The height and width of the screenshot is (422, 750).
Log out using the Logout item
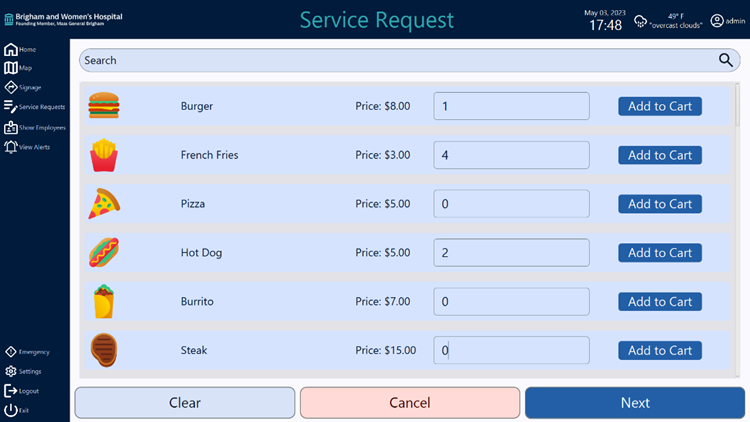pos(22,391)
